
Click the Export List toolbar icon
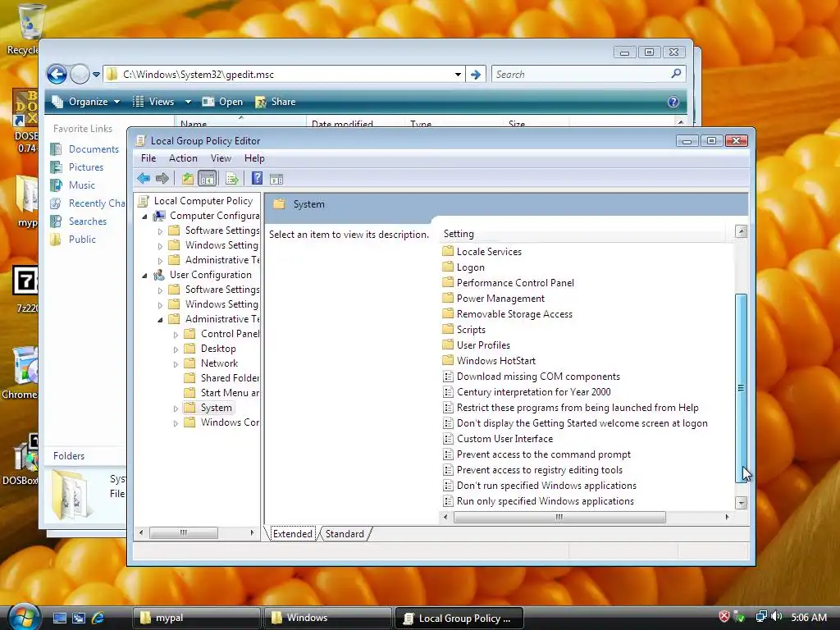[x=231, y=178]
